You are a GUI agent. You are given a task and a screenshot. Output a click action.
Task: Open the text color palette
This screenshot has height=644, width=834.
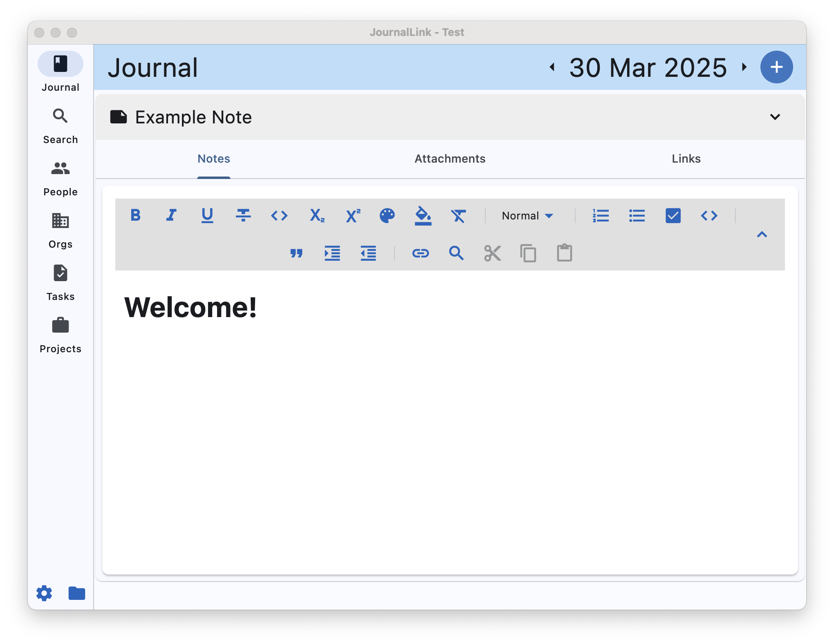[387, 215]
